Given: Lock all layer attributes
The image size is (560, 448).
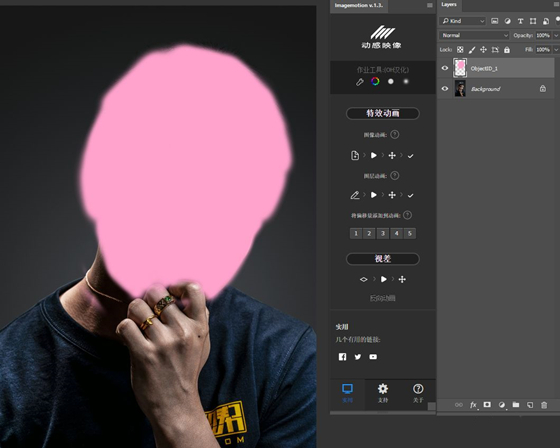Looking at the screenshot, I should [x=507, y=50].
